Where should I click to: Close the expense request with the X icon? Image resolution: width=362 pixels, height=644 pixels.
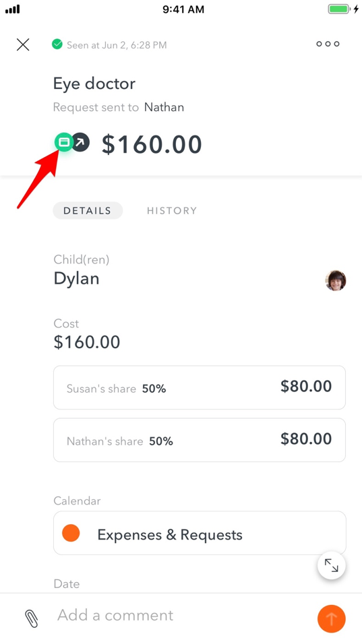point(23,44)
